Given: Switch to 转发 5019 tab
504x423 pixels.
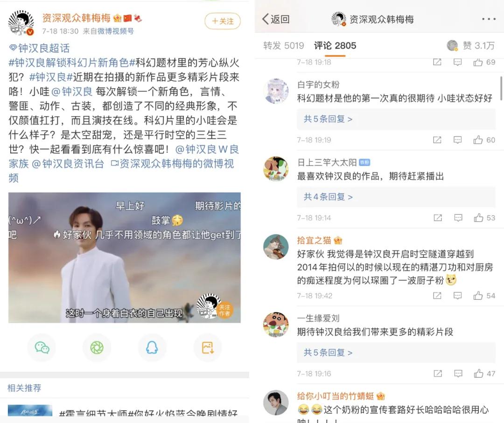Looking at the screenshot, I should (283, 46).
